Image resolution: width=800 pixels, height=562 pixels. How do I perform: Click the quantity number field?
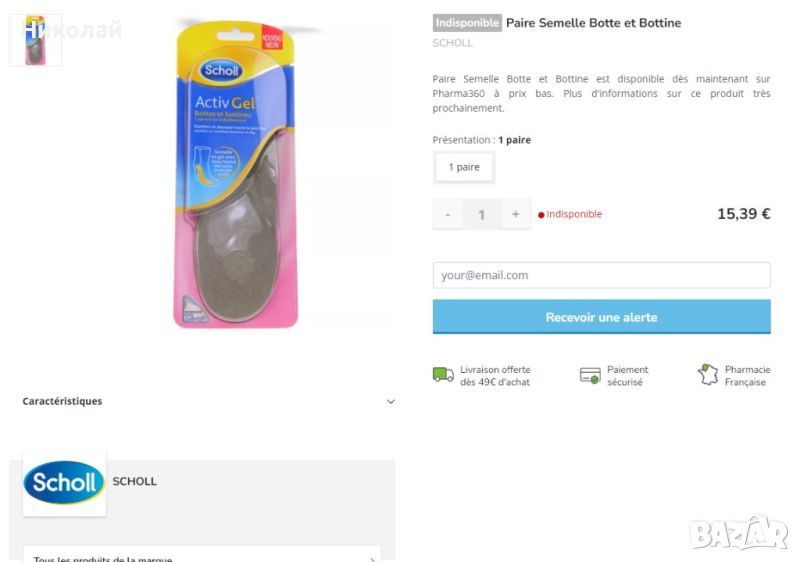(482, 214)
